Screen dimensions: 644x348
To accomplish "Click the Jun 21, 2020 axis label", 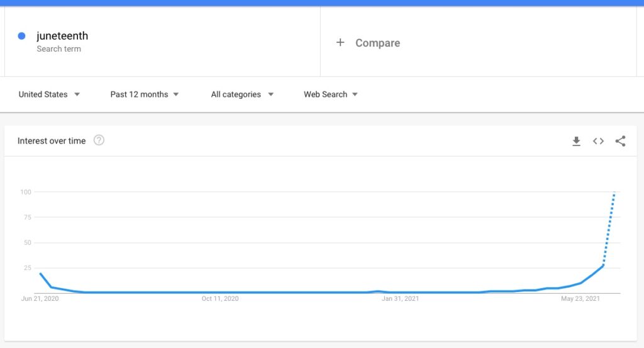I will [x=40, y=299].
